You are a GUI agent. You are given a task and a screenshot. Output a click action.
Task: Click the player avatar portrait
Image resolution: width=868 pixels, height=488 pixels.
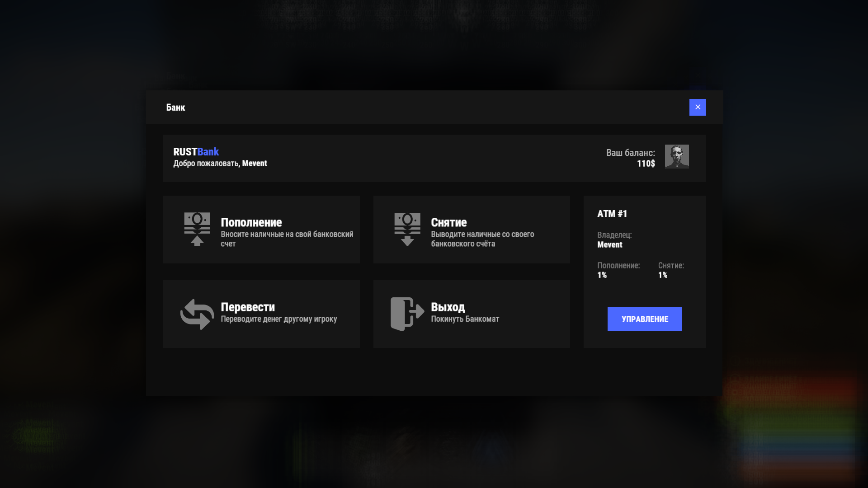click(x=676, y=156)
